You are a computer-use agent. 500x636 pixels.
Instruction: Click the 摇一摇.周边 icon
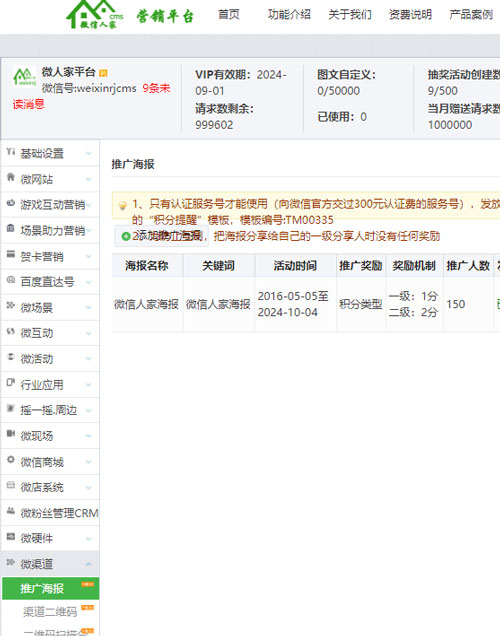[11, 408]
